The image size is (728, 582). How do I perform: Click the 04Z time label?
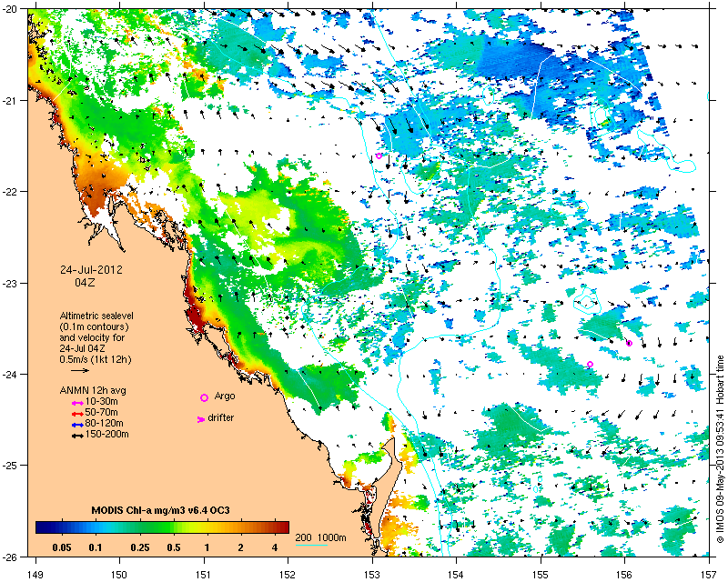[85, 283]
